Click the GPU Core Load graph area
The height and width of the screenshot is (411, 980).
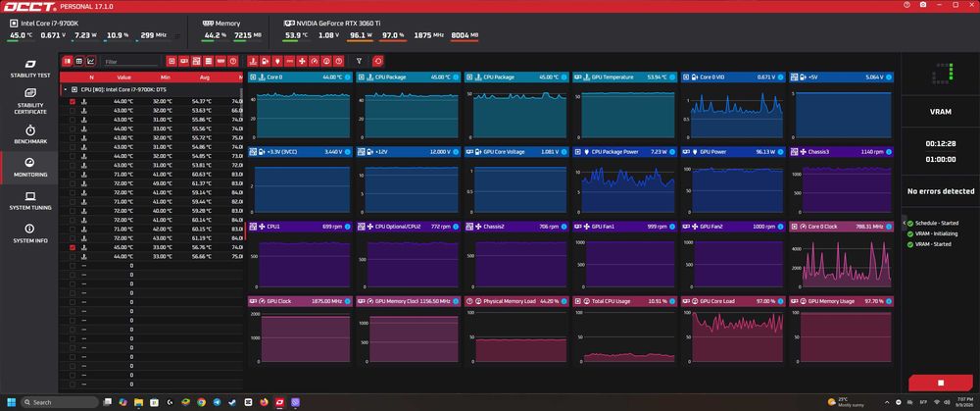click(737, 336)
